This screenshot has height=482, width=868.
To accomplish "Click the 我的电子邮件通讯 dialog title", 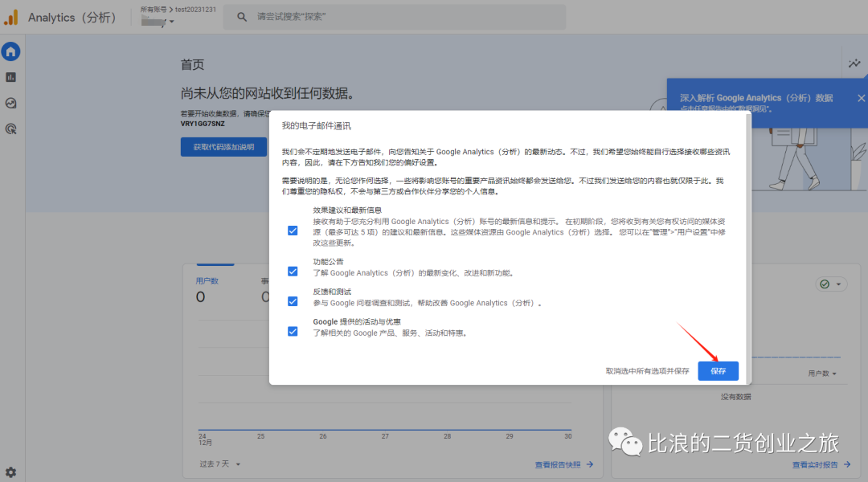I will [316, 125].
